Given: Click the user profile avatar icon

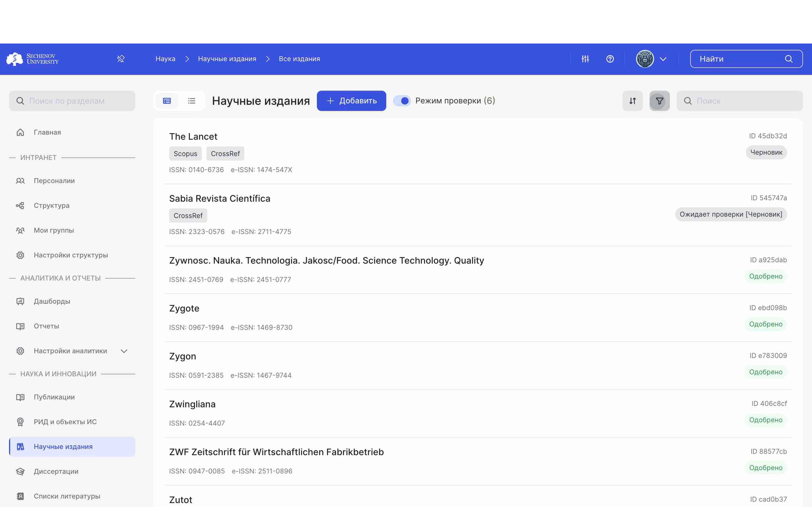Looking at the screenshot, I should click(644, 58).
